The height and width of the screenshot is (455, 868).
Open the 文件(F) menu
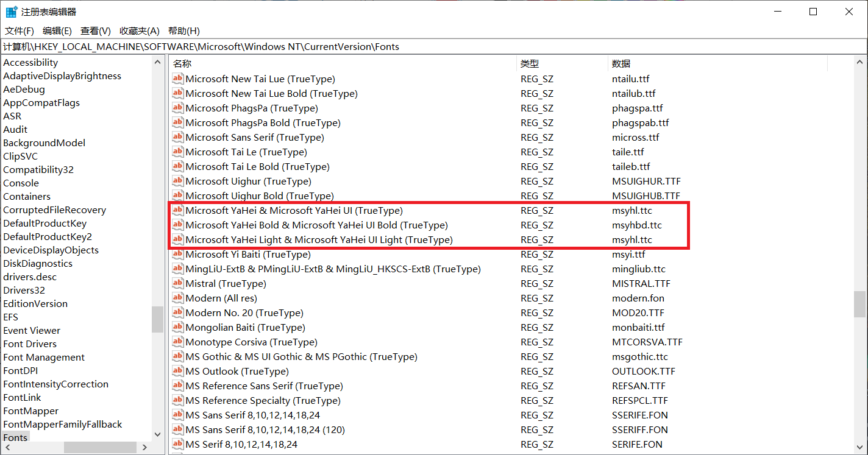coord(20,30)
